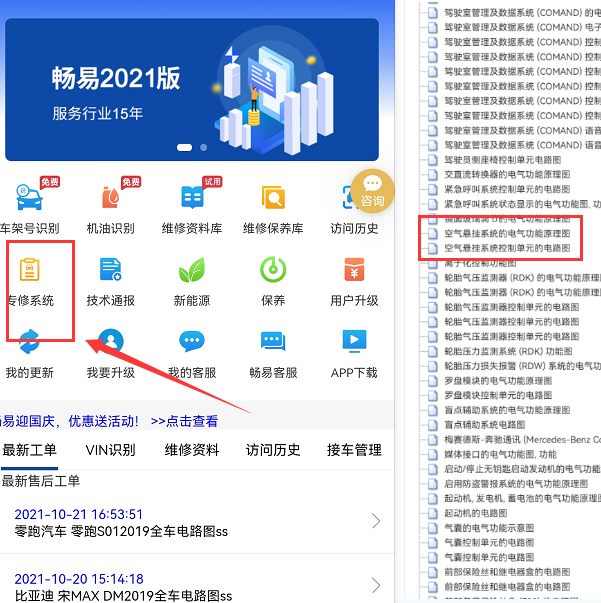Screen dimensions: 601x603
Task: Switch to the VIN识别 tab
Action: (111, 450)
